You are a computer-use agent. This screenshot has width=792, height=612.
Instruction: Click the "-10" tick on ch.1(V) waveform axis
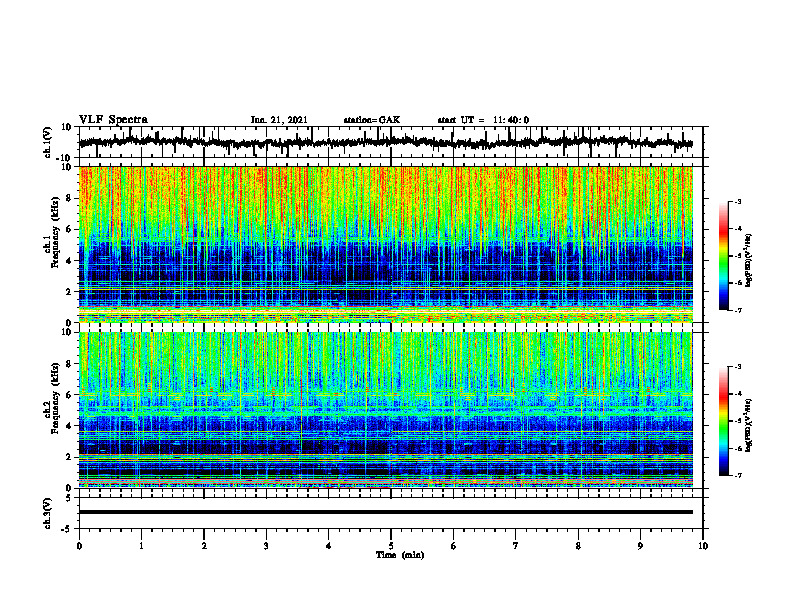[x=65, y=158]
